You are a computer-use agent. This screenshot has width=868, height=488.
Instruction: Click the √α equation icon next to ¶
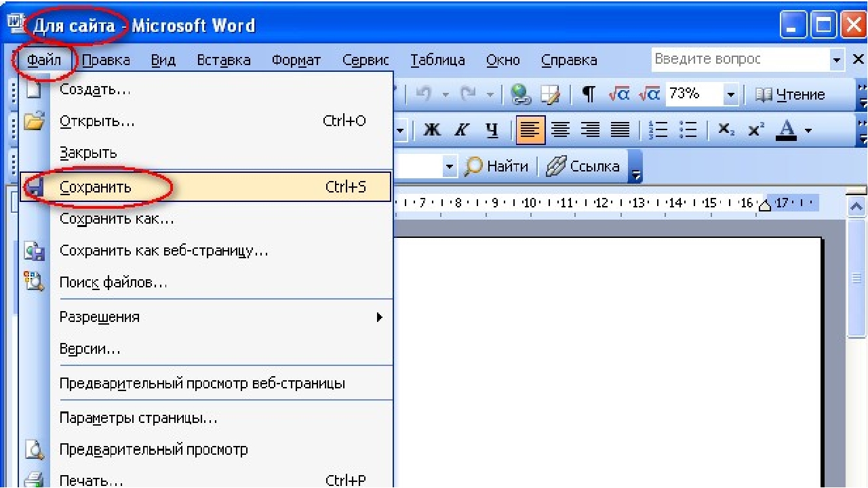pyautogui.click(x=620, y=95)
